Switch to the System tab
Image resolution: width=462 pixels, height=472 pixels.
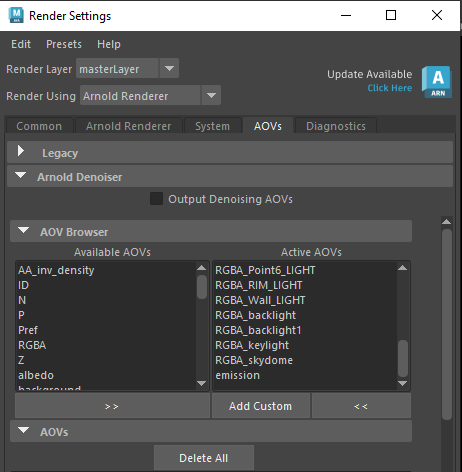tap(213, 126)
